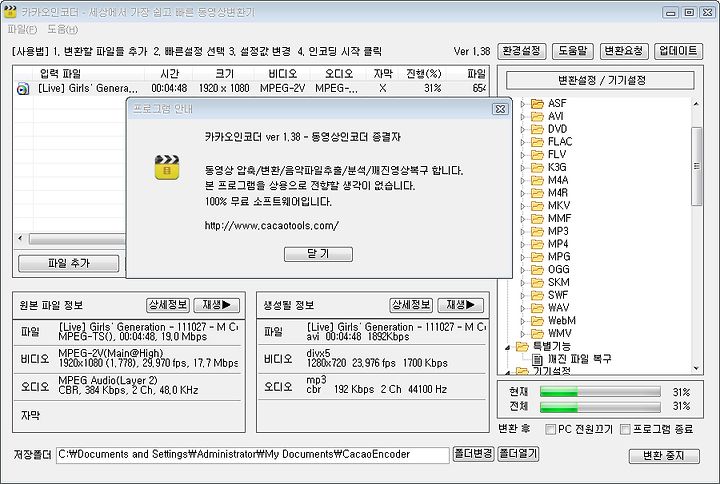Viewport: 720px width, 484px height.
Task: Enable the PC 전원끄기 checkbox
Action: [550, 429]
